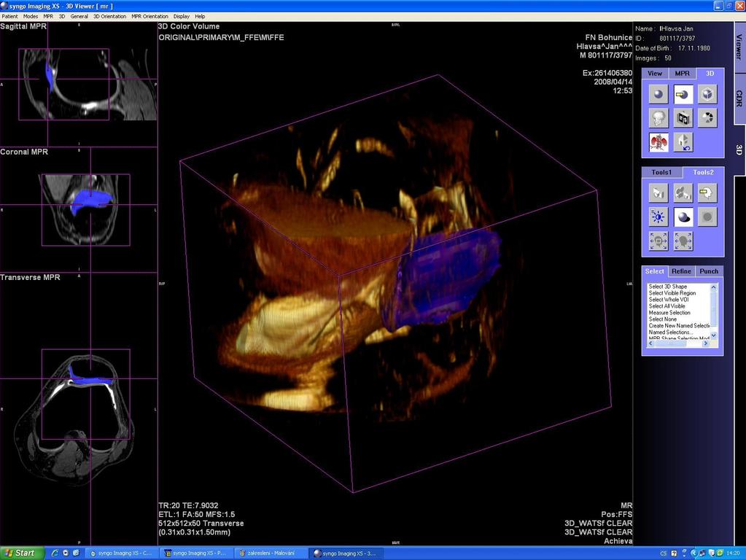Click the selection list scroll down arrow

[x=714, y=335]
